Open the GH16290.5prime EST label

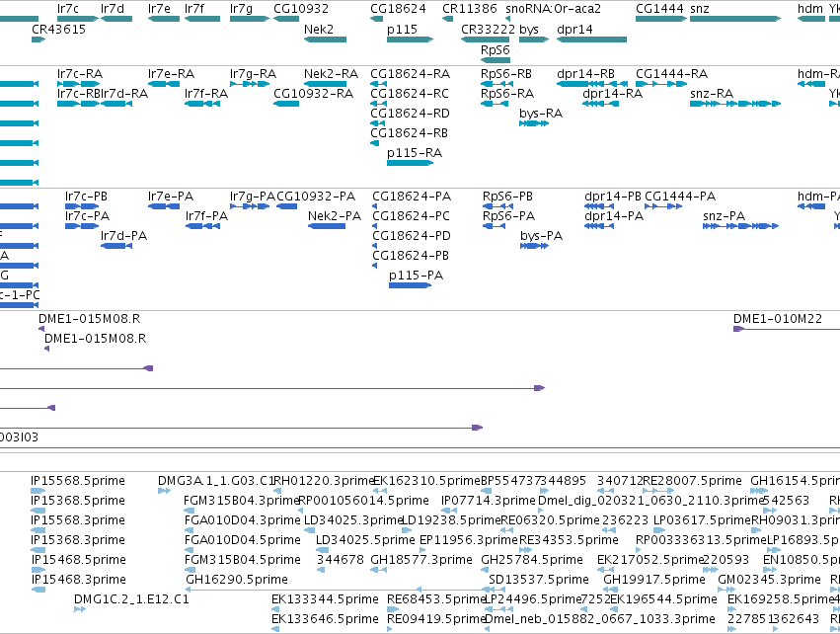[x=236, y=580]
